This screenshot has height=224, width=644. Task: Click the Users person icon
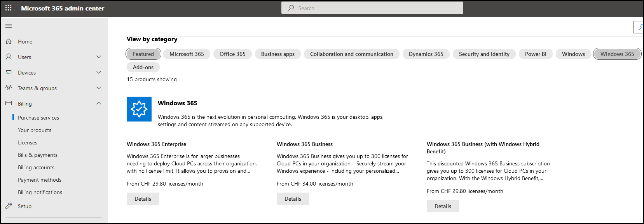[x=9, y=57]
